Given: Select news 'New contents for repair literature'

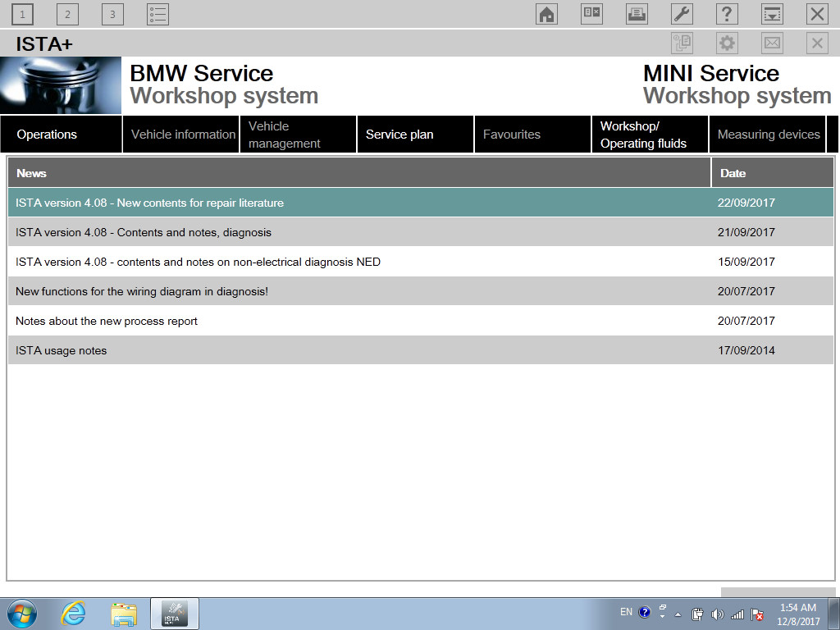Looking at the screenshot, I should coord(421,203).
